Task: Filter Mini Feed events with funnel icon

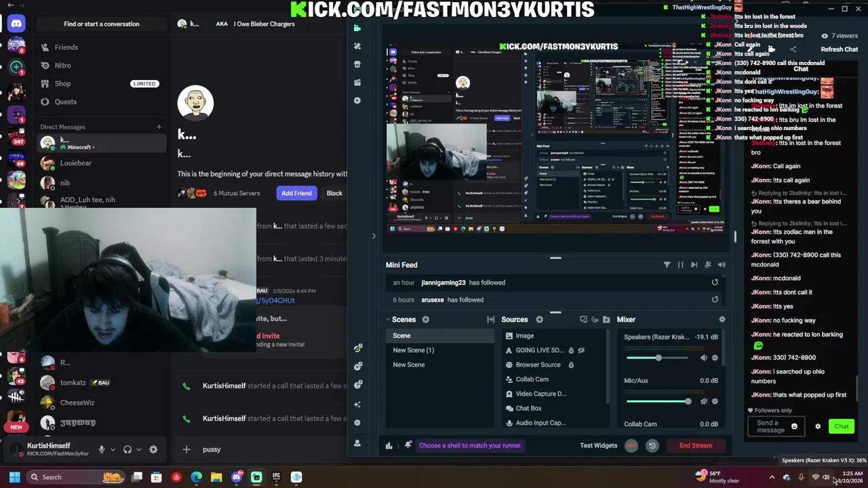Action: pos(667,265)
